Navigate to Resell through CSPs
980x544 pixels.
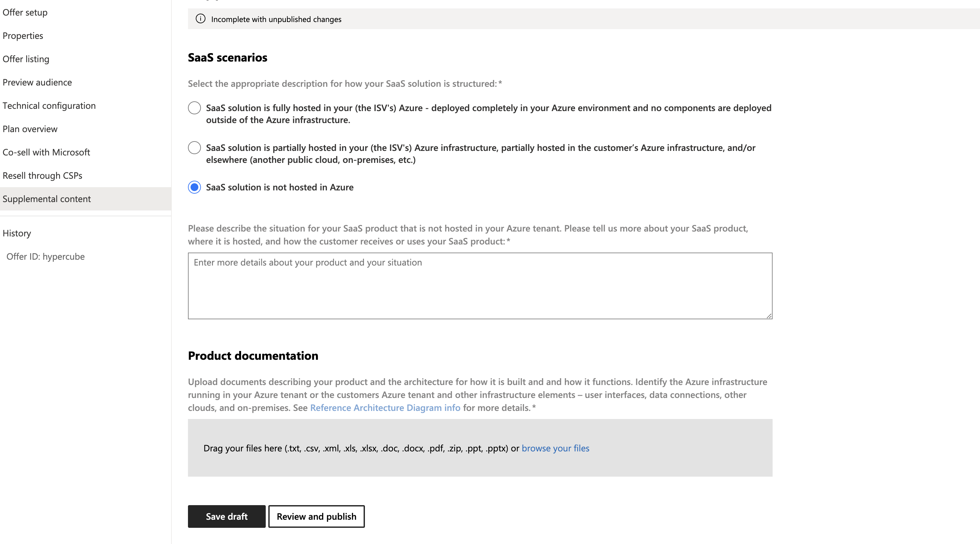click(42, 176)
